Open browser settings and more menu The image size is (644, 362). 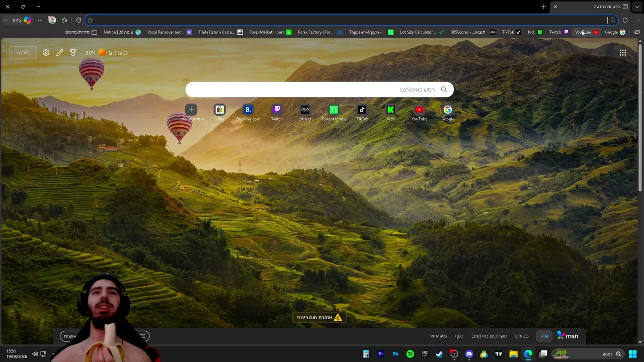(40, 20)
